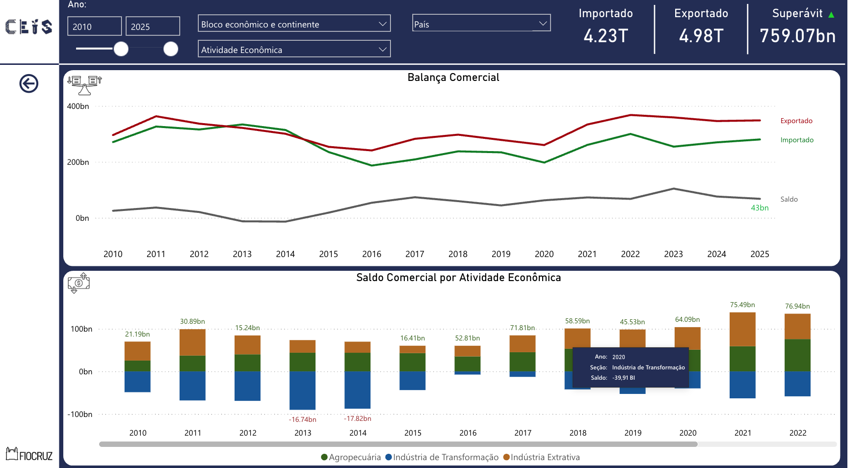This screenshot has width=868, height=468.
Task: Click the Importado 4.23T card
Action: (605, 27)
